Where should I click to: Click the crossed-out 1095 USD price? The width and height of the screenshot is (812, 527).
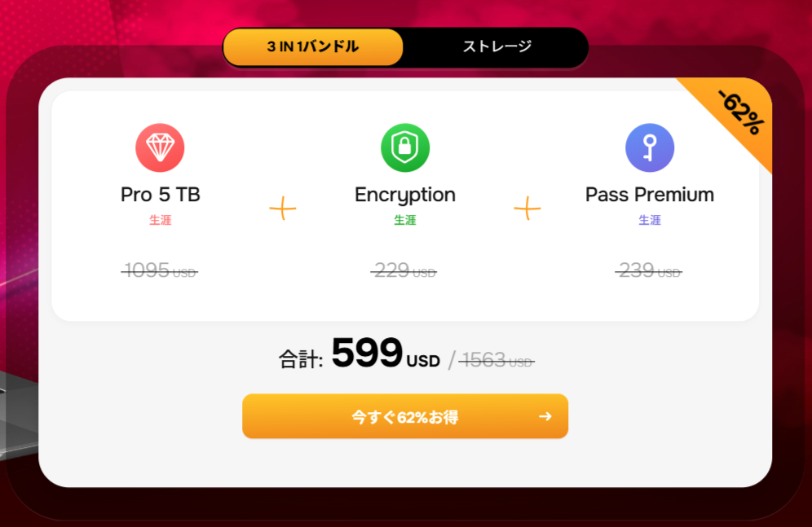click(x=160, y=270)
